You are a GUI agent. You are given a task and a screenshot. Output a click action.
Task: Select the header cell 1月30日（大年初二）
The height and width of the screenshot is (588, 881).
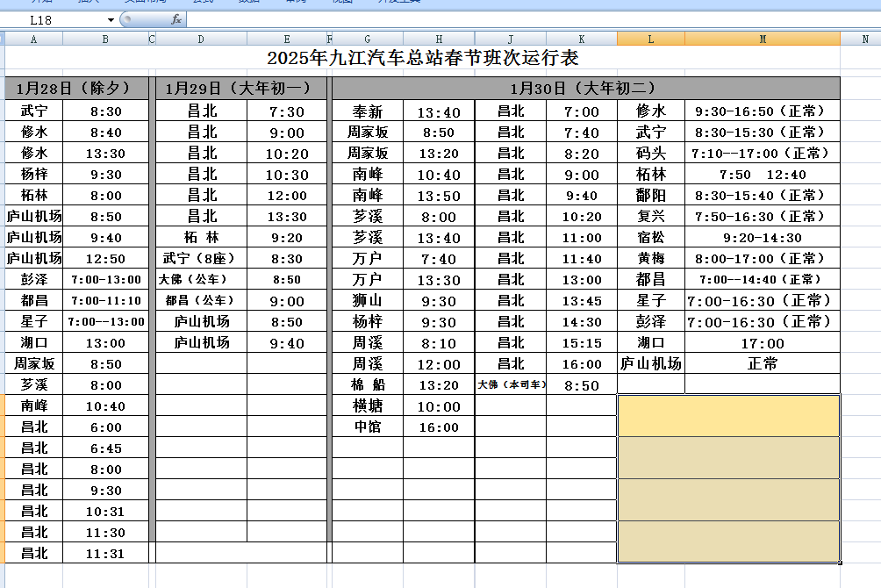pos(586,89)
